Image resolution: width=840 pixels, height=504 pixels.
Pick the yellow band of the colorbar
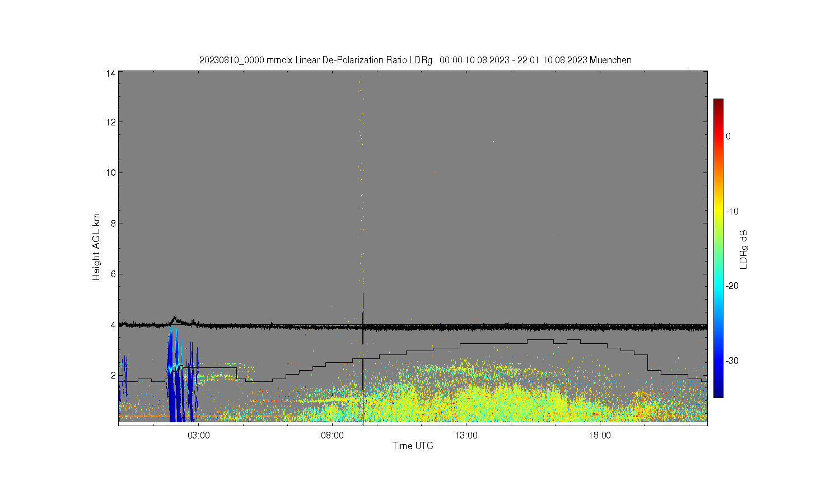[718, 211]
